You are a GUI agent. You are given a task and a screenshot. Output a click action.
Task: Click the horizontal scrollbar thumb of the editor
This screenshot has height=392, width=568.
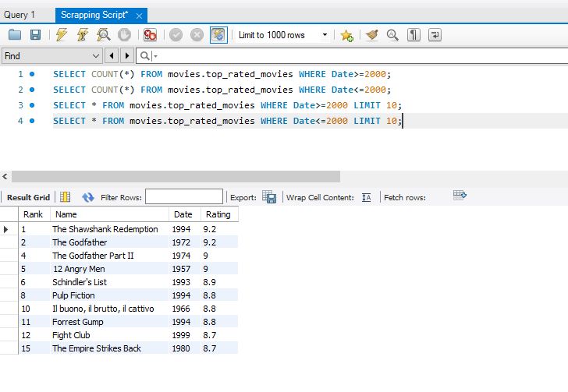[x=176, y=177]
